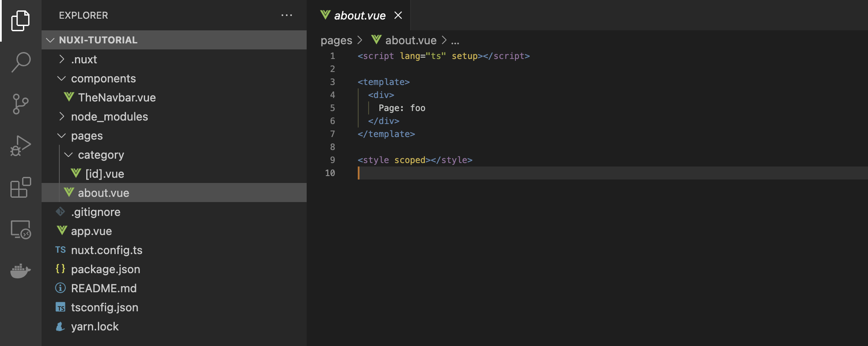Open the Search view icon

tap(20, 62)
